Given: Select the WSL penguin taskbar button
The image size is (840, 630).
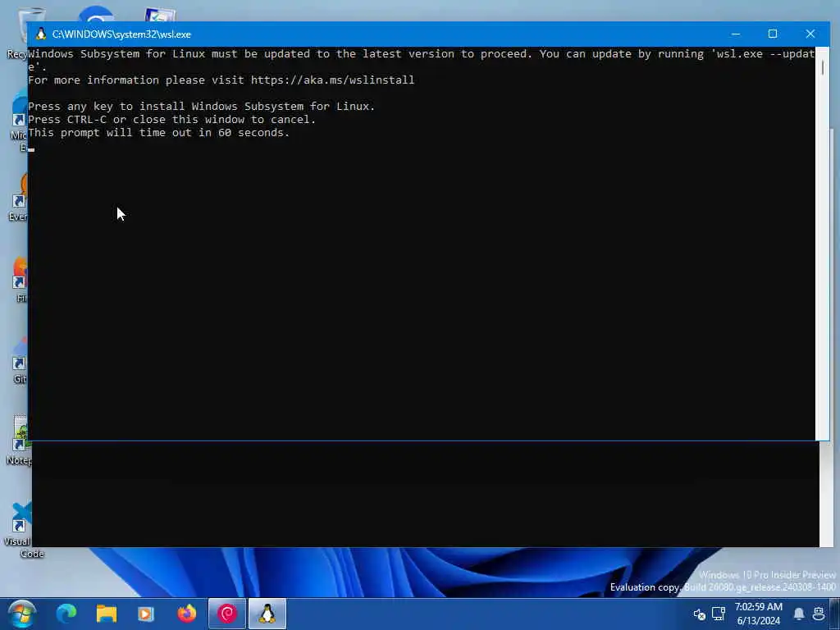Looking at the screenshot, I should click(x=267, y=614).
